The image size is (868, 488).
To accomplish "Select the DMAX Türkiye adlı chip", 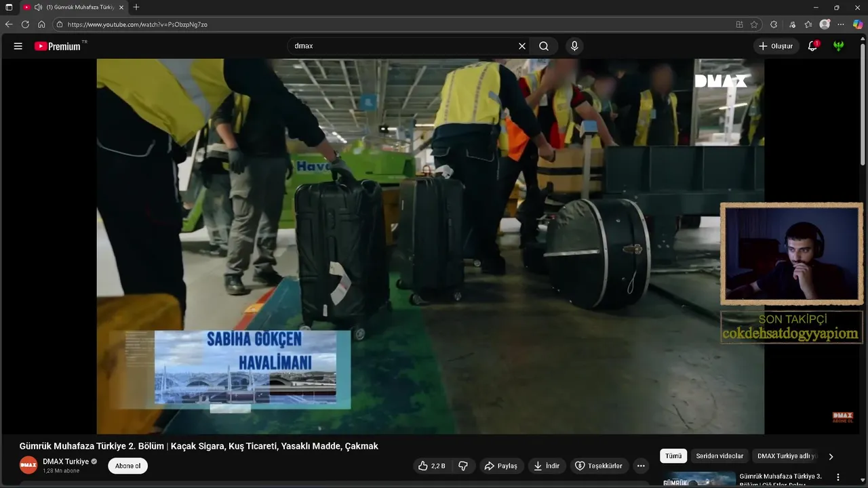I will [x=785, y=456].
